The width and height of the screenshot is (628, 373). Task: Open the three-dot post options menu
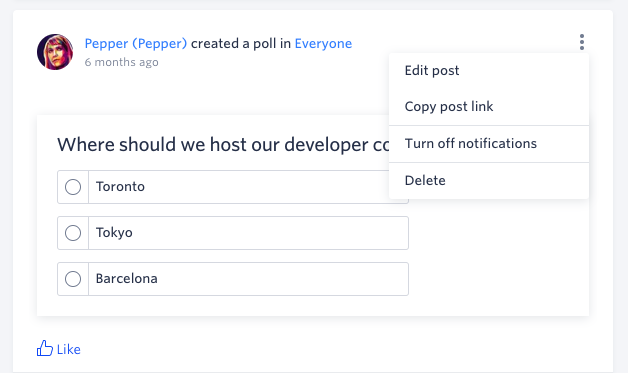582,42
